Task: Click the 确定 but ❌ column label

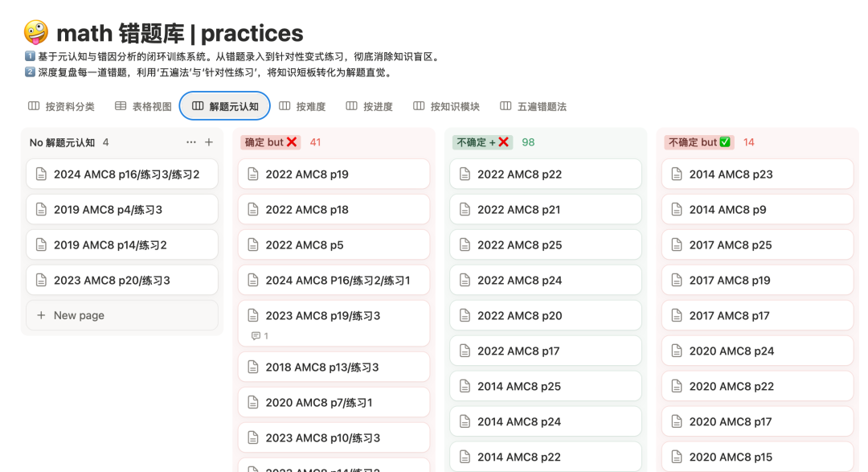Action: click(270, 142)
